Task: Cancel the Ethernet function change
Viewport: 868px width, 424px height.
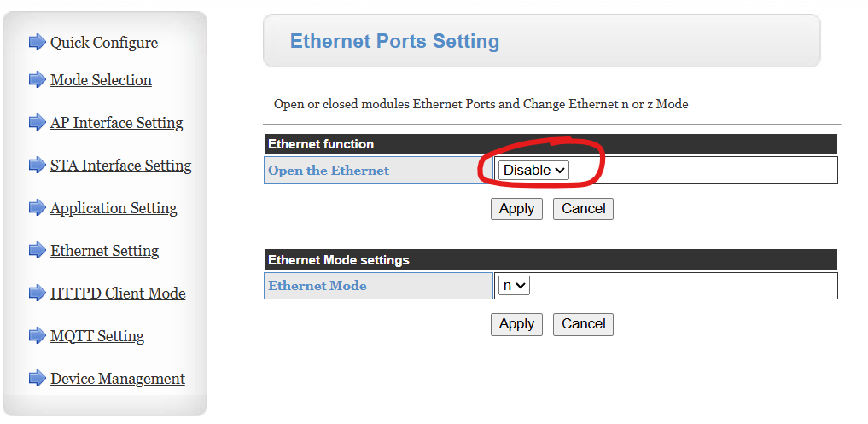Action: (x=583, y=208)
